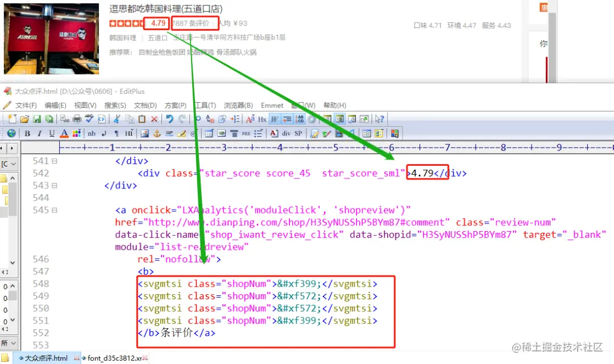Click the Save All toolbar icon

pyautogui.click(x=49, y=119)
